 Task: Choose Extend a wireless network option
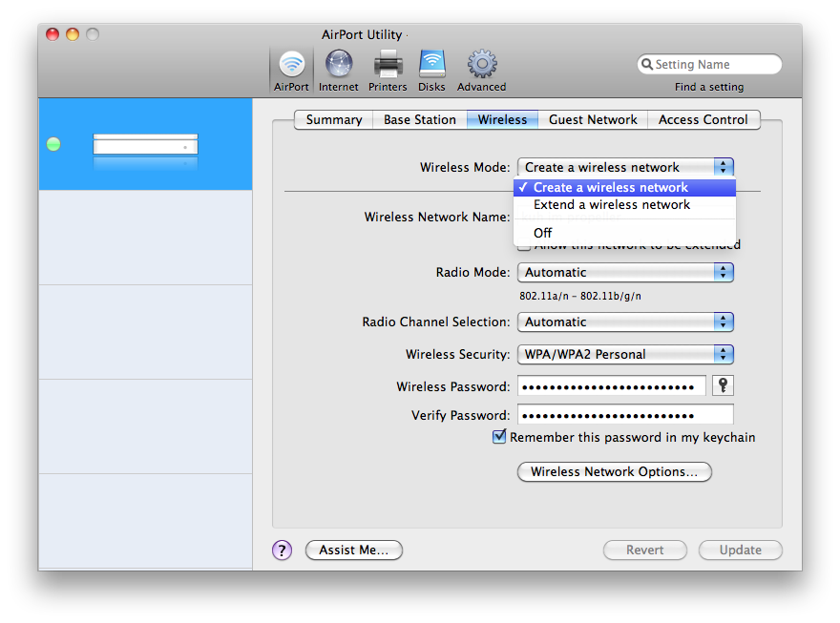624,204
